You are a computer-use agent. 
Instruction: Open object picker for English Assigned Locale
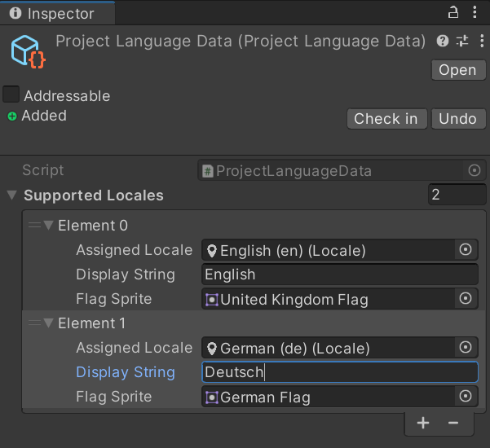coord(466,250)
